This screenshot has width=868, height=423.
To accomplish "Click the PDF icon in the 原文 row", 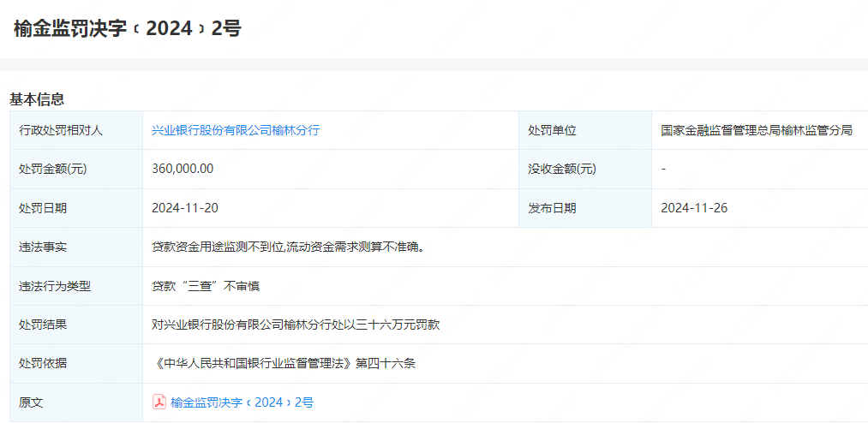I will tap(159, 402).
